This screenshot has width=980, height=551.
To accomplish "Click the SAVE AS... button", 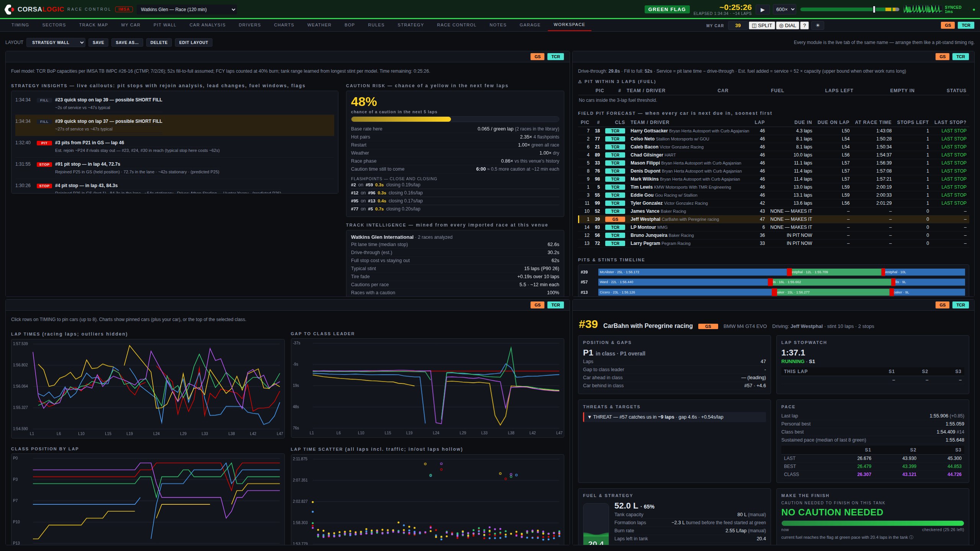I will click(127, 42).
